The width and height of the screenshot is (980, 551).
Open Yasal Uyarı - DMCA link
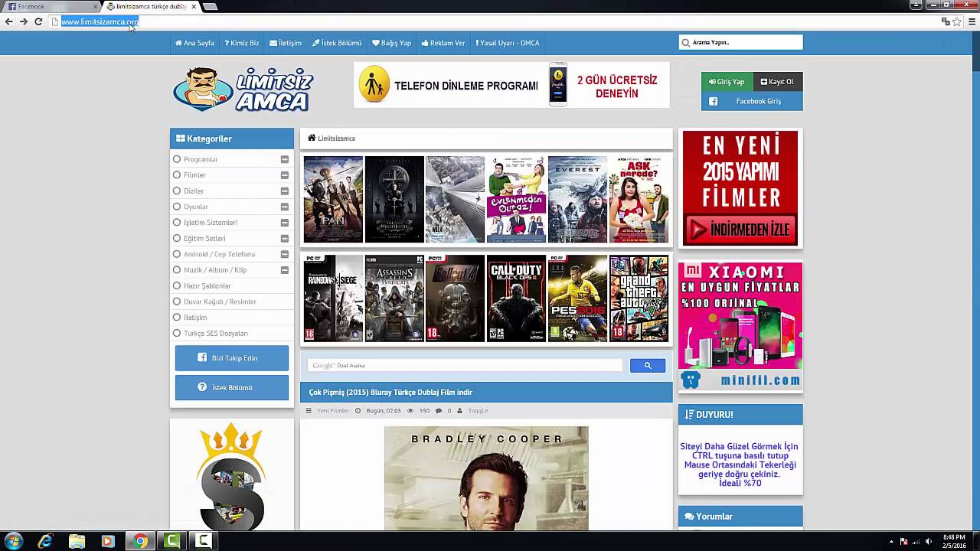click(x=508, y=43)
